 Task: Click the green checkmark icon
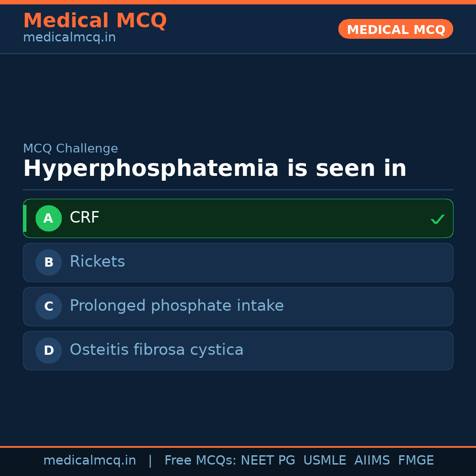tap(437, 219)
